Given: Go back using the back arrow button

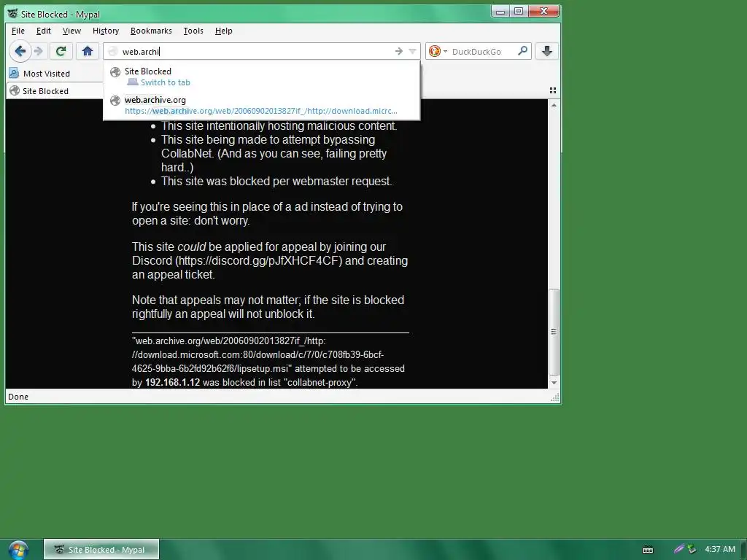Looking at the screenshot, I should pos(20,51).
